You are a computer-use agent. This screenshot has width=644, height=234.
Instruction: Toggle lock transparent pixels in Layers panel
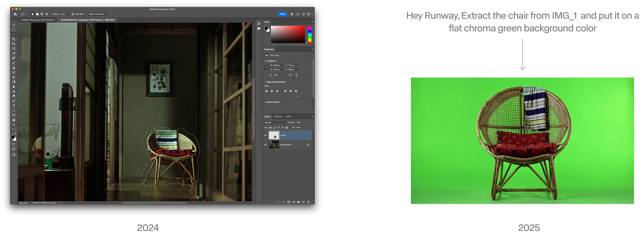pos(270,128)
